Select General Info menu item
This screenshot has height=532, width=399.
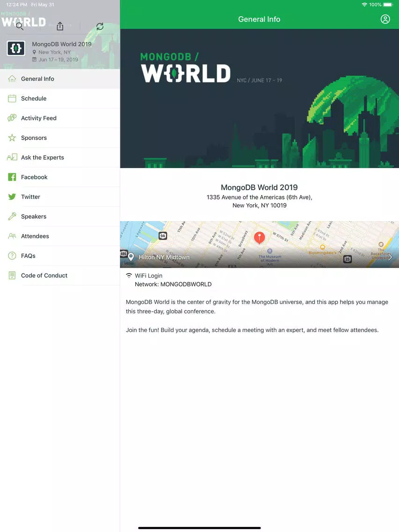pos(60,79)
